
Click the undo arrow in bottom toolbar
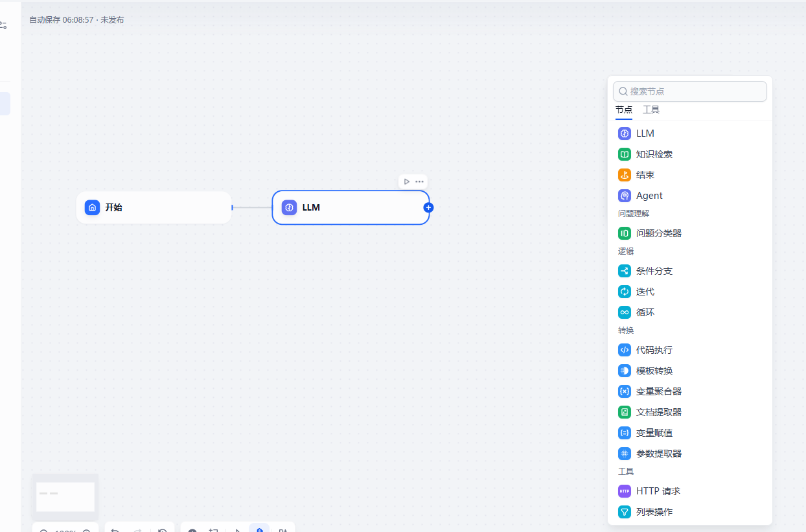pos(115,531)
